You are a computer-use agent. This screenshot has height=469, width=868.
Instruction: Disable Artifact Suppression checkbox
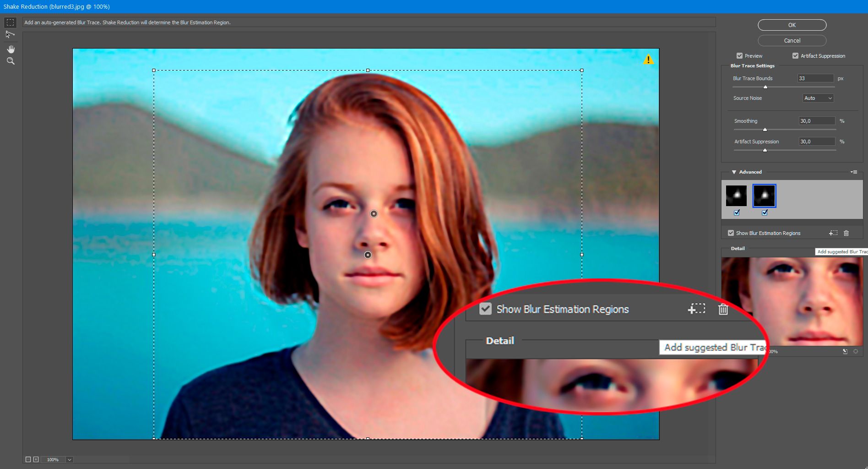pyautogui.click(x=795, y=55)
